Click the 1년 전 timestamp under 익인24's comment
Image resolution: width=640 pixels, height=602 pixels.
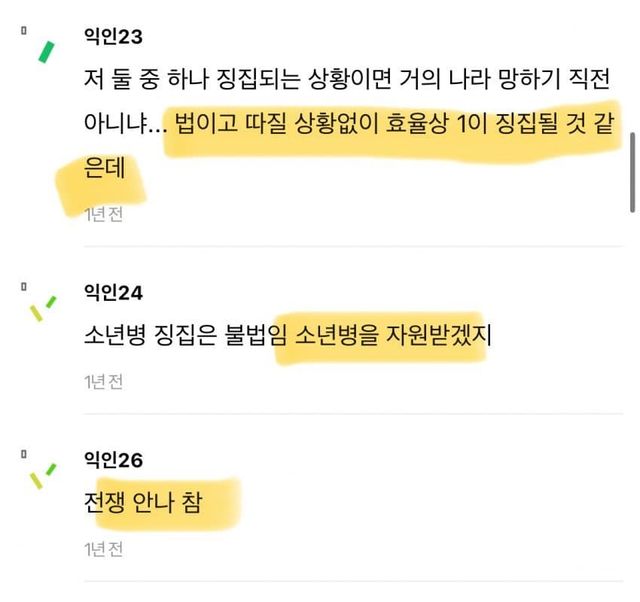[x=103, y=382]
